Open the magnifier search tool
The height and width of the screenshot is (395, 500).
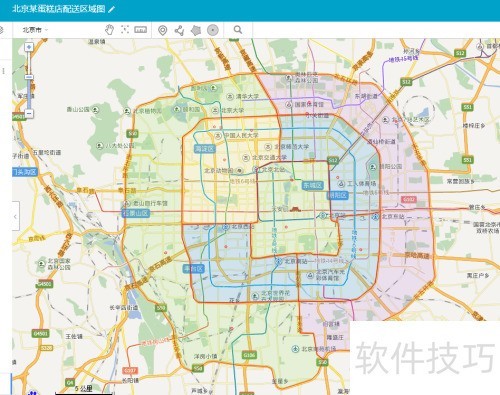(x=238, y=30)
